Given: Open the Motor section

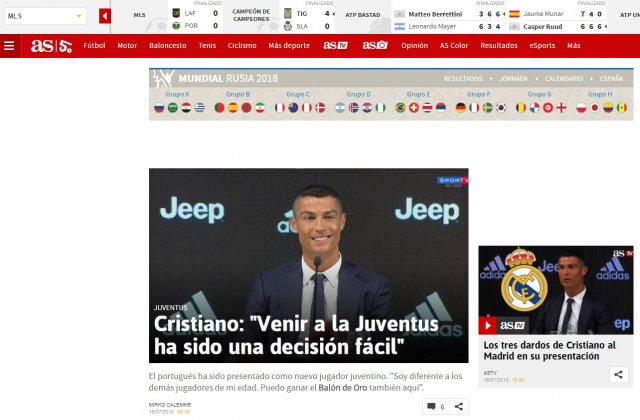Looking at the screenshot, I should 127,45.
